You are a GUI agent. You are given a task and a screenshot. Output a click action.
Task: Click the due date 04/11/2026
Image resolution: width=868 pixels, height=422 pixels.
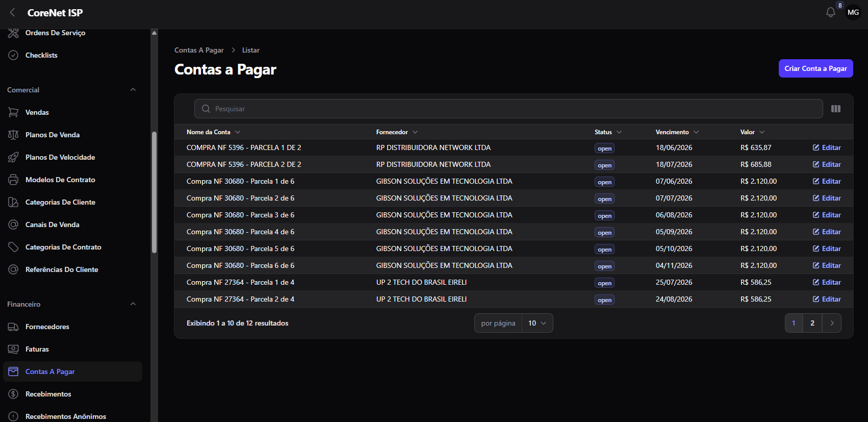point(674,265)
